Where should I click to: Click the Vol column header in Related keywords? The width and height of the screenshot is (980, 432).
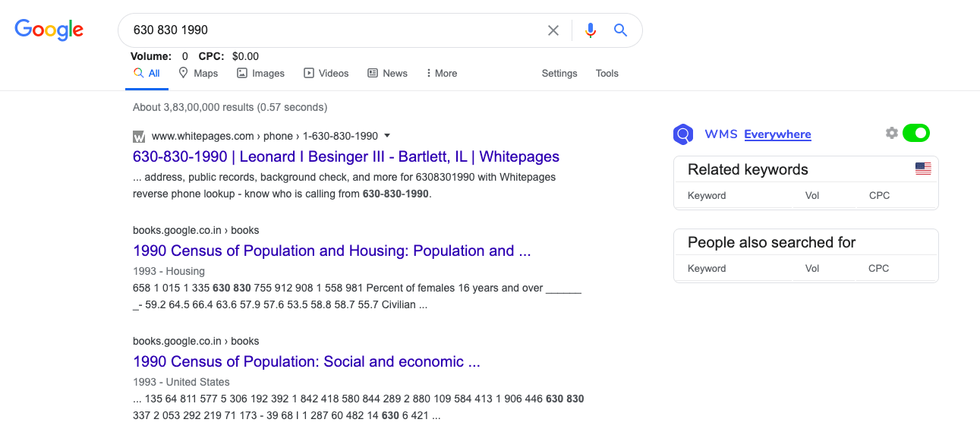point(812,196)
